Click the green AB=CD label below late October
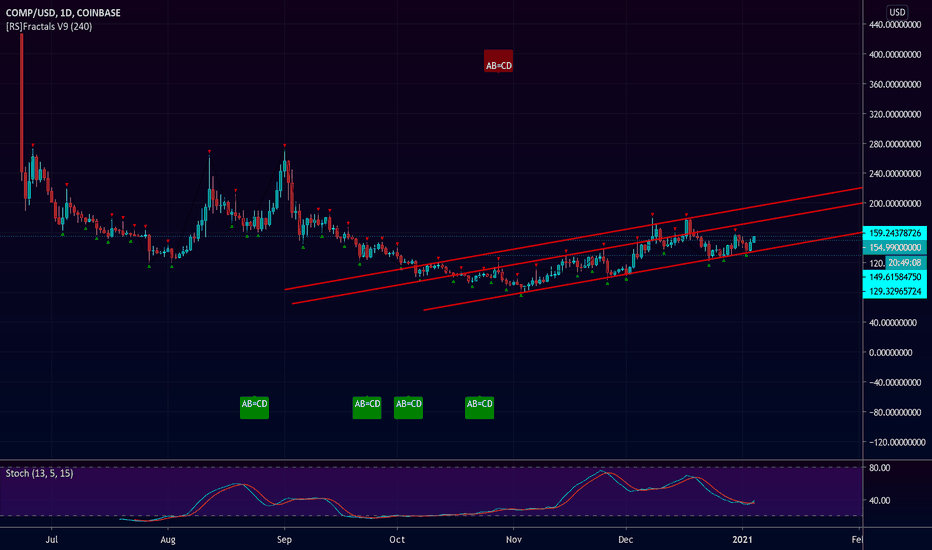932x550 pixels. pyautogui.click(x=480, y=407)
